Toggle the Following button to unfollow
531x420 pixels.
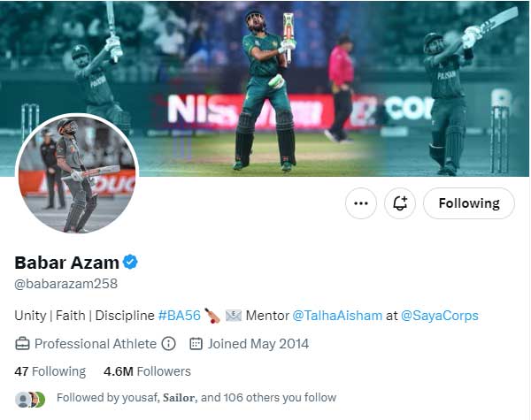[x=468, y=203]
